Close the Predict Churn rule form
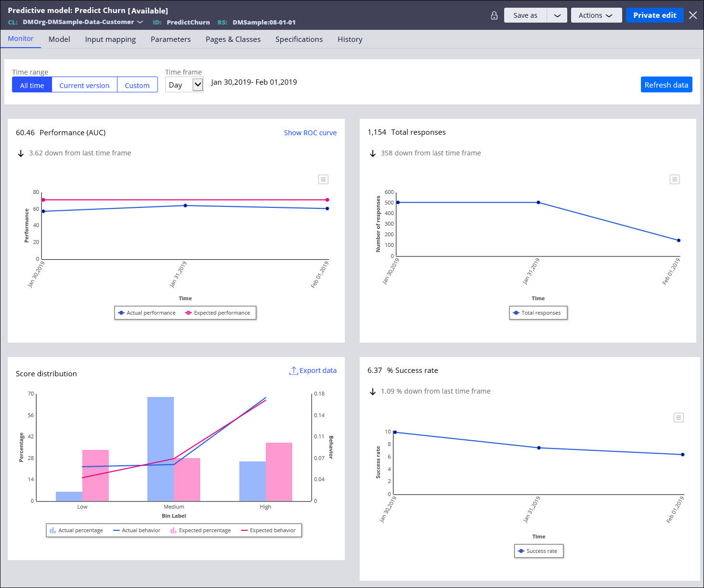 coord(693,15)
